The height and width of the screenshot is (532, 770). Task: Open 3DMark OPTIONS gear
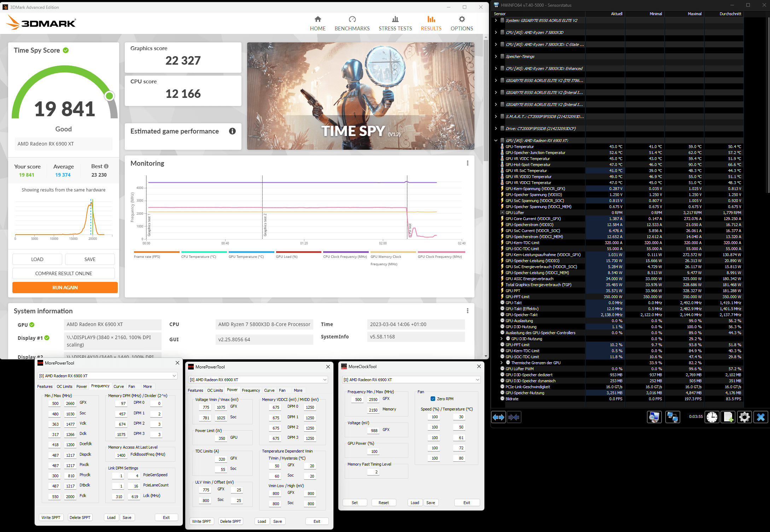462,24
